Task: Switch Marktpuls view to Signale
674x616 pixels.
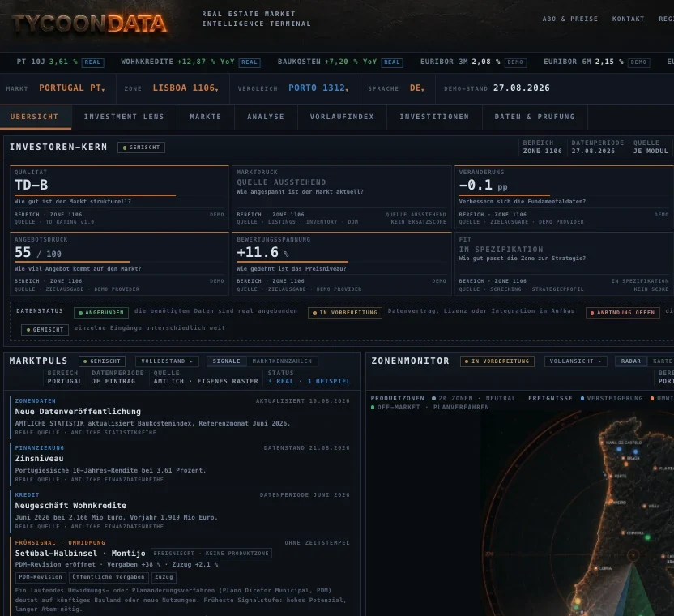Action: tap(227, 361)
